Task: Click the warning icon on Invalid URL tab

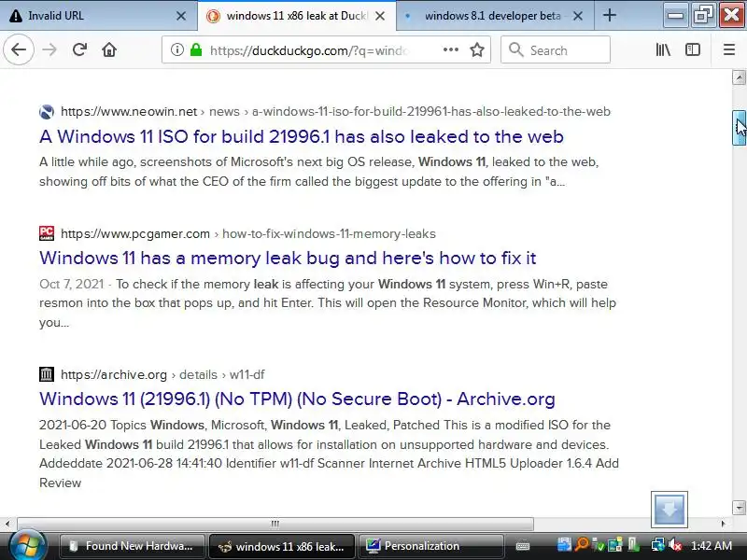Action: 16,16
